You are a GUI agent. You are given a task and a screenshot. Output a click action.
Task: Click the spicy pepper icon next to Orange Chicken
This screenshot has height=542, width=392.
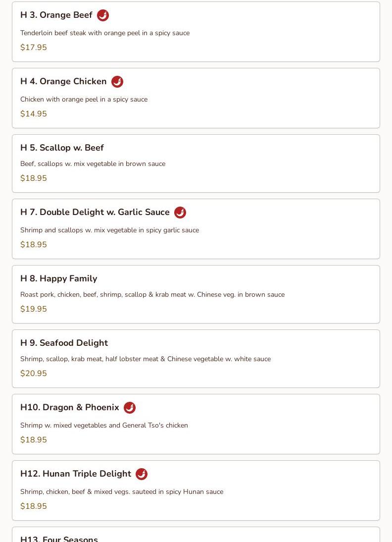(x=117, y=82)
